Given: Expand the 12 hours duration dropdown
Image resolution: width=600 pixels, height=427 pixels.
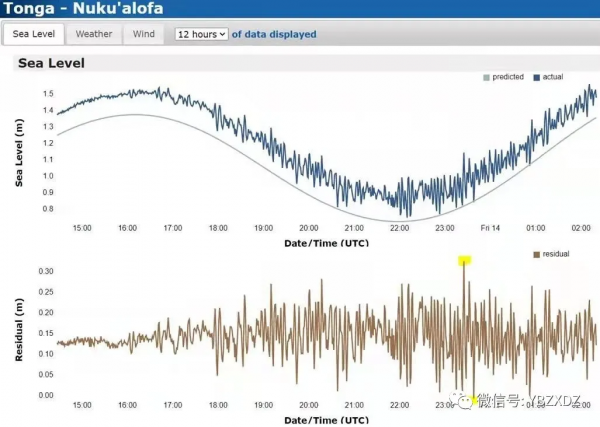Looking at the screenshot, I should (x=201, y=34).
